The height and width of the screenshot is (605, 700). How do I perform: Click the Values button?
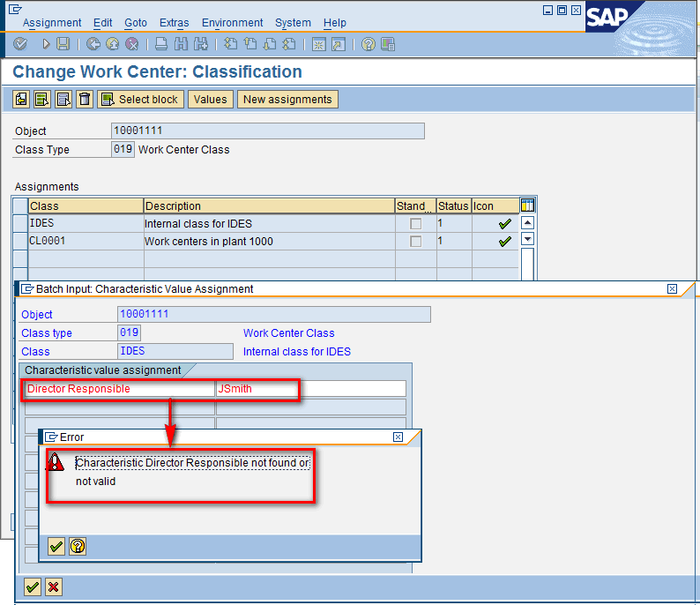[210, 100]
